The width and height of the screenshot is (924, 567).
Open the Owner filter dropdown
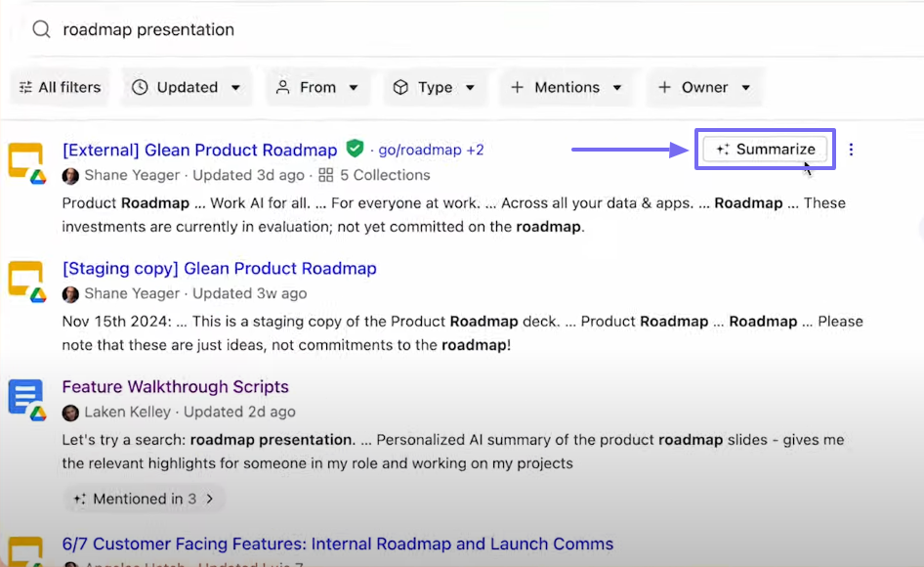[x=704, y=87]
